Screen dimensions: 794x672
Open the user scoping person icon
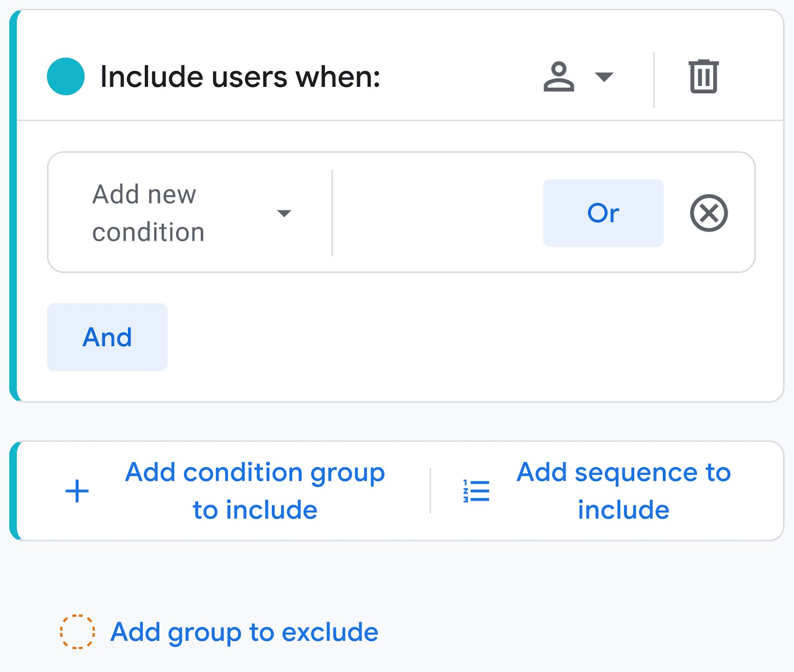560,77
